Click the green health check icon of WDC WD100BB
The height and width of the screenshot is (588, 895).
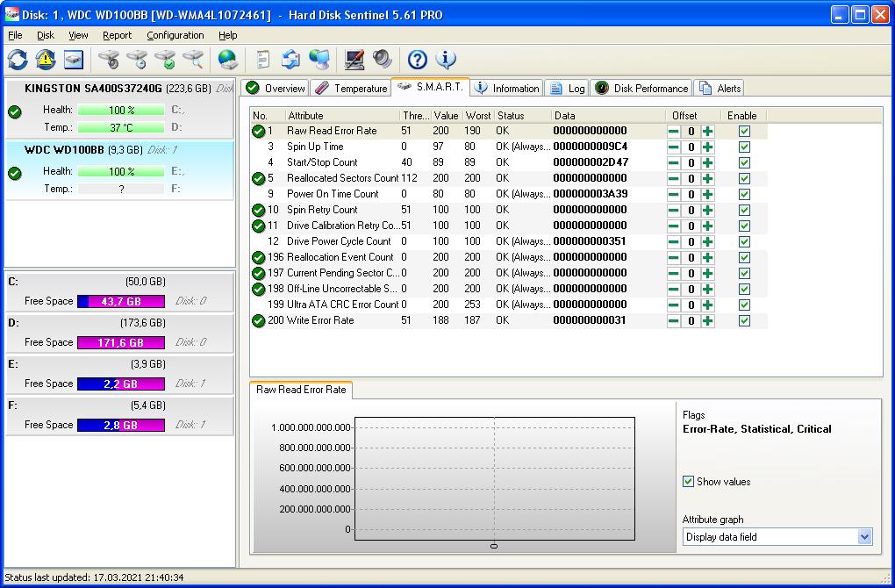tap(15, 173)
